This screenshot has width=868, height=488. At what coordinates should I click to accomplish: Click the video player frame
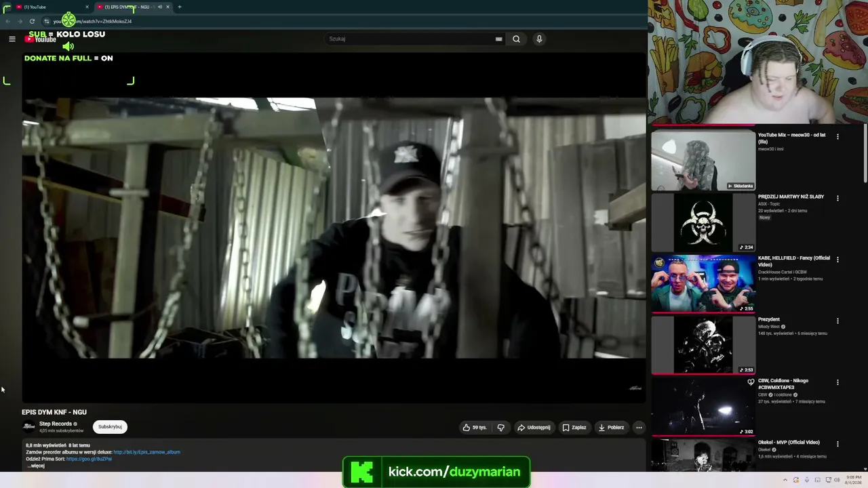click(334, 228)
